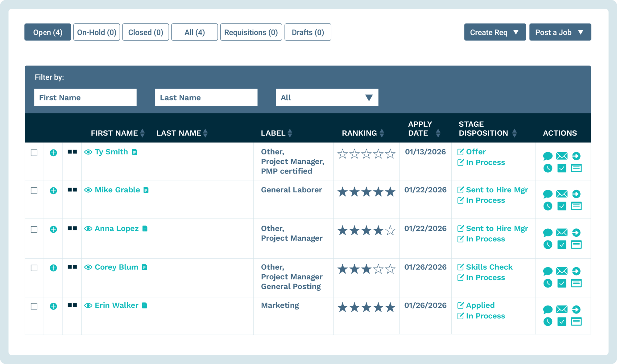Click green plus icon for Anna Lopez

click(53, 229)
